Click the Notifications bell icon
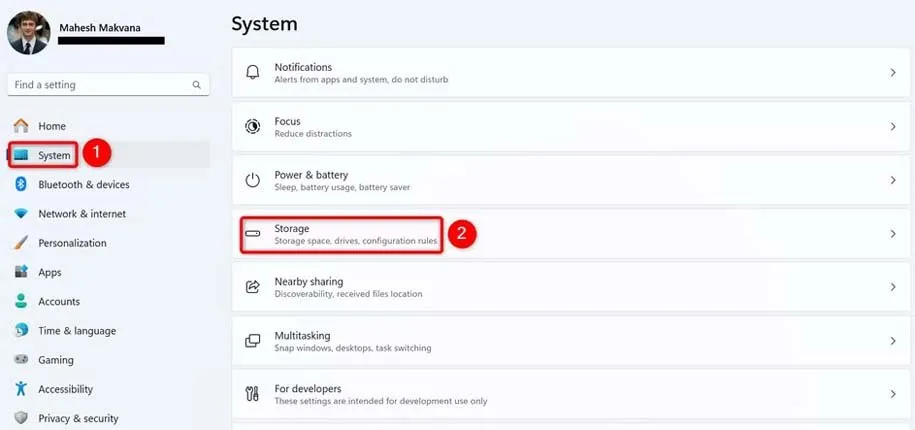This screenshot has width=915, height=430. point(253,73)
